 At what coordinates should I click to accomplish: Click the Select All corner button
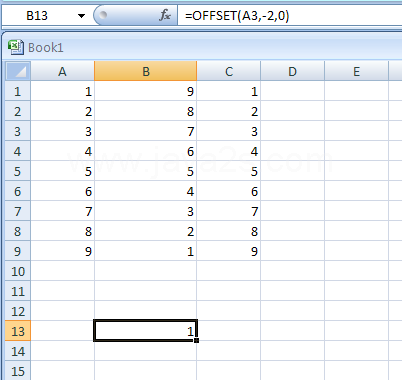pyautogui.click(x=18, y=71)
